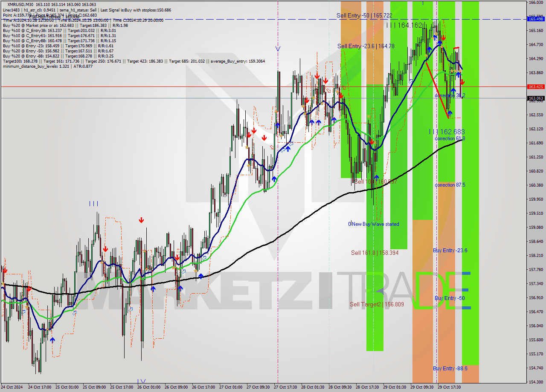This screenshot has height=392, width=546.
Task: Click the 'Sell Target2 | 156.809' label
Action: tap(377, 304)
